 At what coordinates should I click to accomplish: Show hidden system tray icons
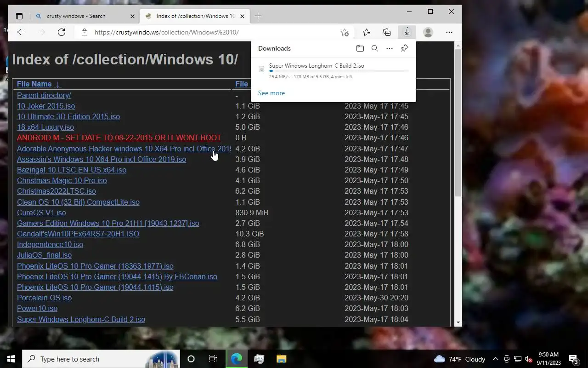495,359
